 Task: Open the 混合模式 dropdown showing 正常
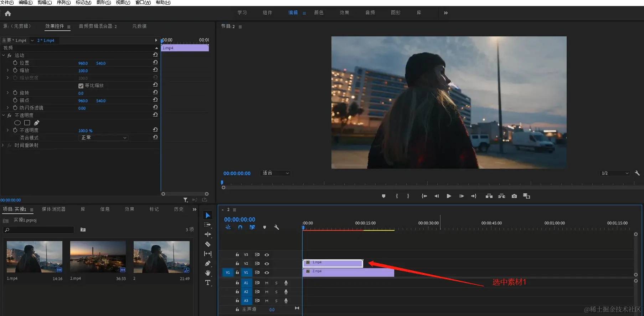[x=103, y=138]
